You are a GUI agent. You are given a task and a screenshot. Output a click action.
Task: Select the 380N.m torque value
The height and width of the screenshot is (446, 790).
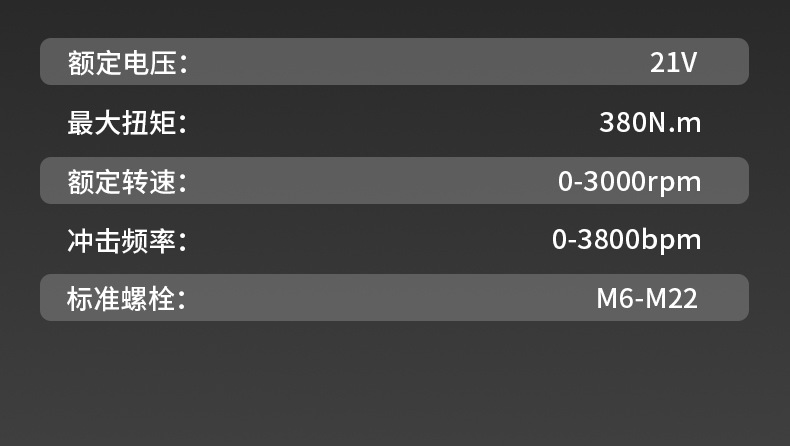[x=650, y=122]
